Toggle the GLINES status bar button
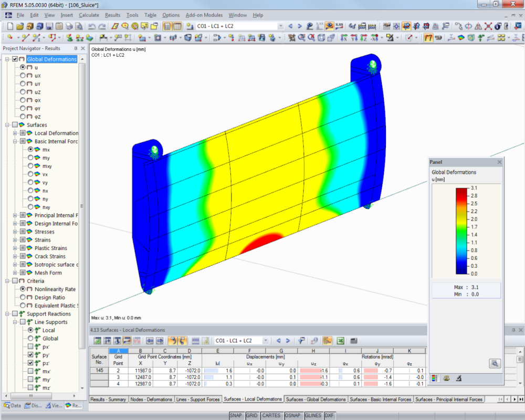525x420 pixels. [x=313, y=415]
